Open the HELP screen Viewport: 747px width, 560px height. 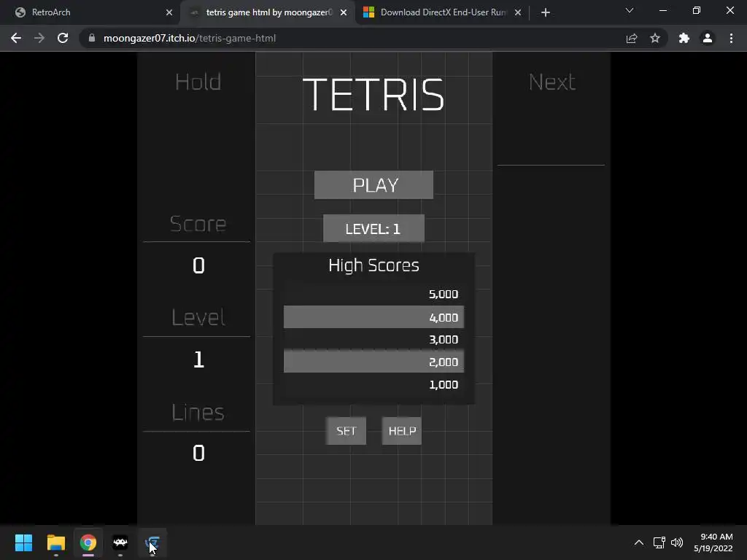(402, 431)
